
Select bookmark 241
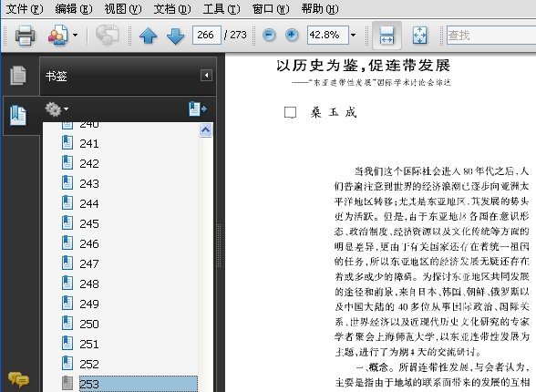(89, 143)
